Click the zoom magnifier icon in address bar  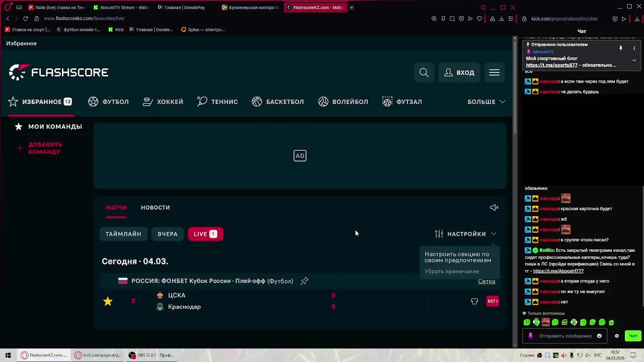point(434,19)
